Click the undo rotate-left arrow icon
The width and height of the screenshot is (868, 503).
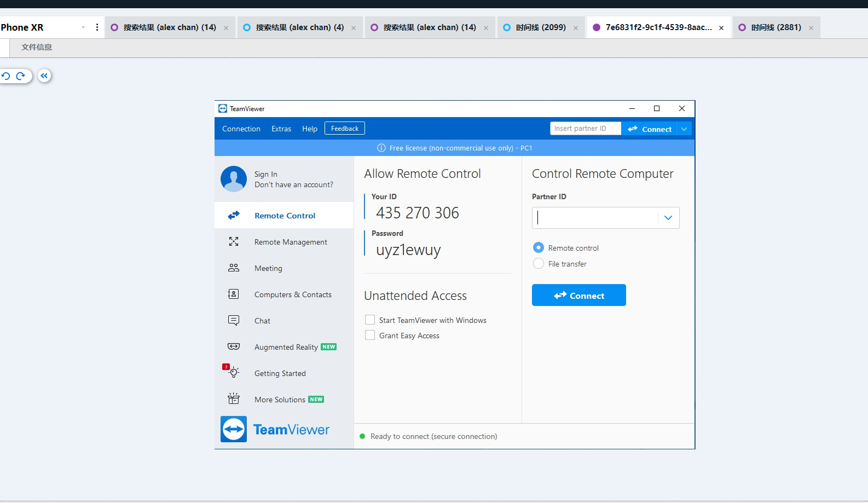coord(6,76)
